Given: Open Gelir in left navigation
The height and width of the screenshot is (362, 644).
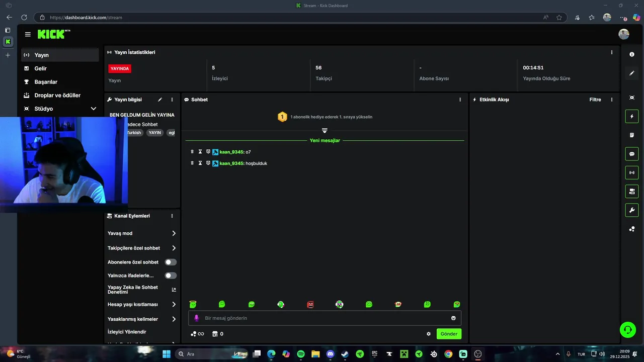Looking at the screenshot, I should 60,68.
